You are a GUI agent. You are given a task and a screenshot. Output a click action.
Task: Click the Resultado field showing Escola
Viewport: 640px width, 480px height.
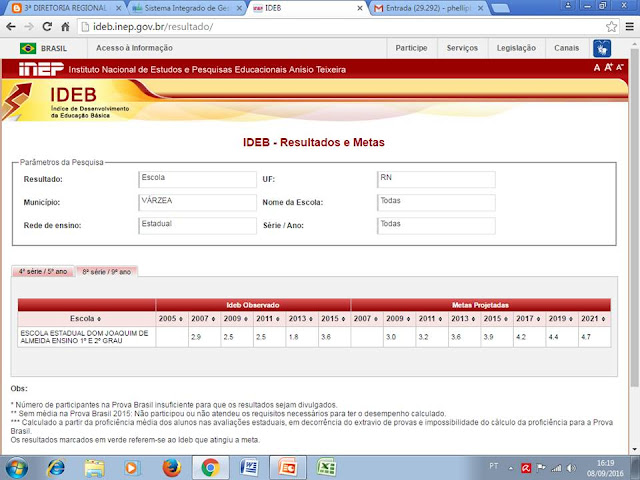(198, 179)
